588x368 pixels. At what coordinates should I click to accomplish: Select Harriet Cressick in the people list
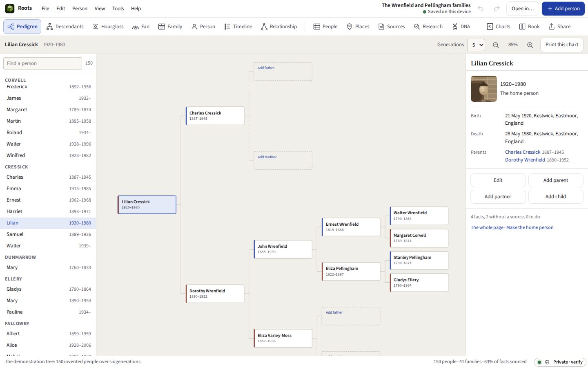[48, 211]
